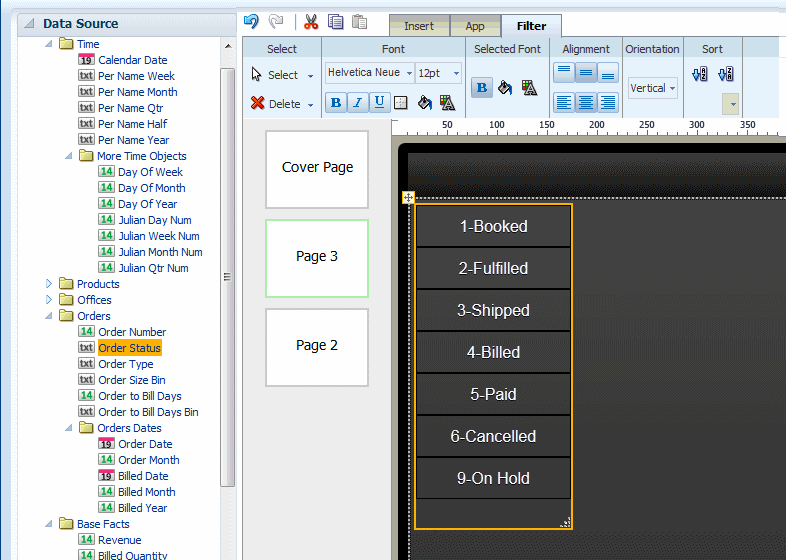Select Billed Date field
The width and height of the screenshot is (786, 560).
click(143, 476)
